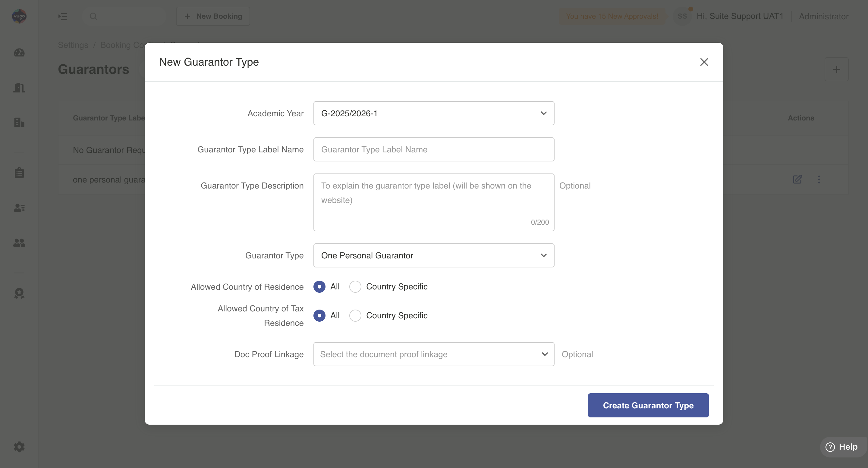Expand the Academic Year dropdown

tap(433, 113)
